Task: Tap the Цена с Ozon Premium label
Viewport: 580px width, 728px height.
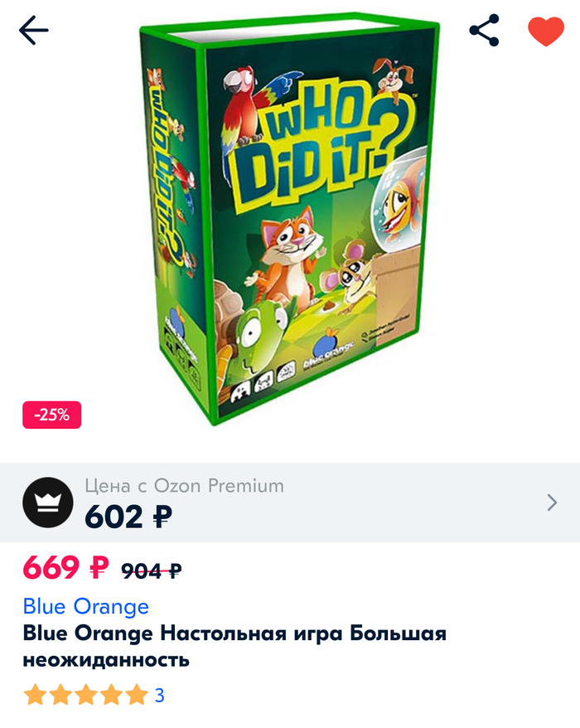Action: pyautogui.click(x=184, y=486)
